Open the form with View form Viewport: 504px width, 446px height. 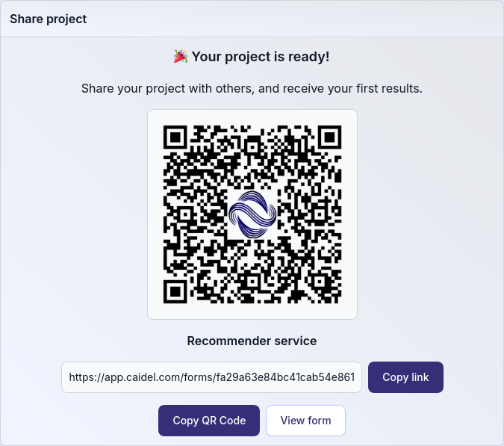[x=305, y=421]
